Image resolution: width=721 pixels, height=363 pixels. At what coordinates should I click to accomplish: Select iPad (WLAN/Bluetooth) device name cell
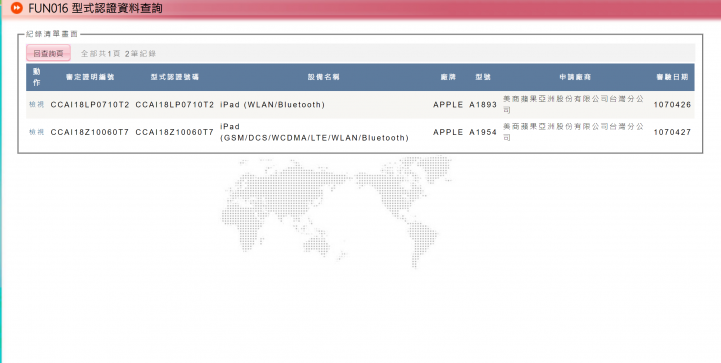[272, 104]
